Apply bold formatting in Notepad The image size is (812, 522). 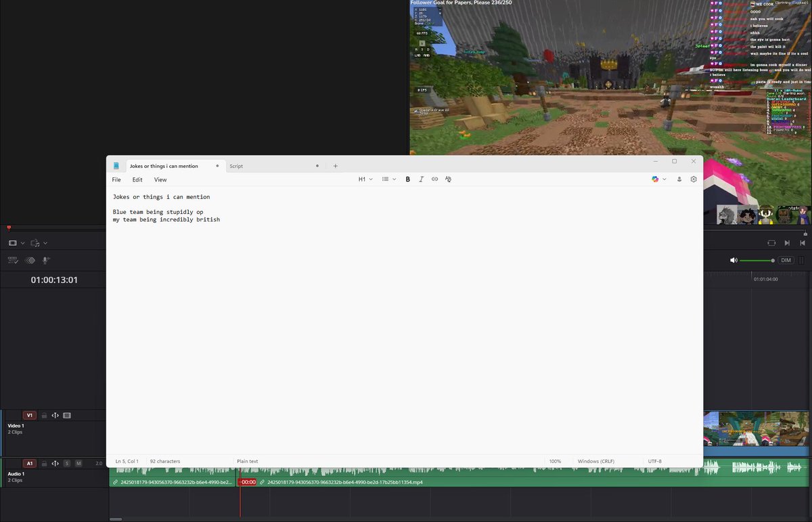tap(407, 179)
